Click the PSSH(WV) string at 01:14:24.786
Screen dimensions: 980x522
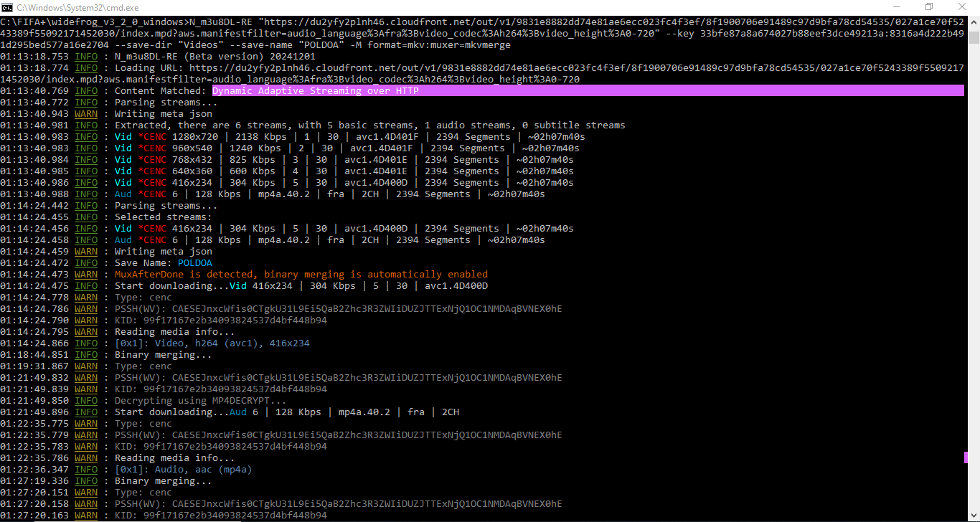pyautogui.click(x=339, y=308)
